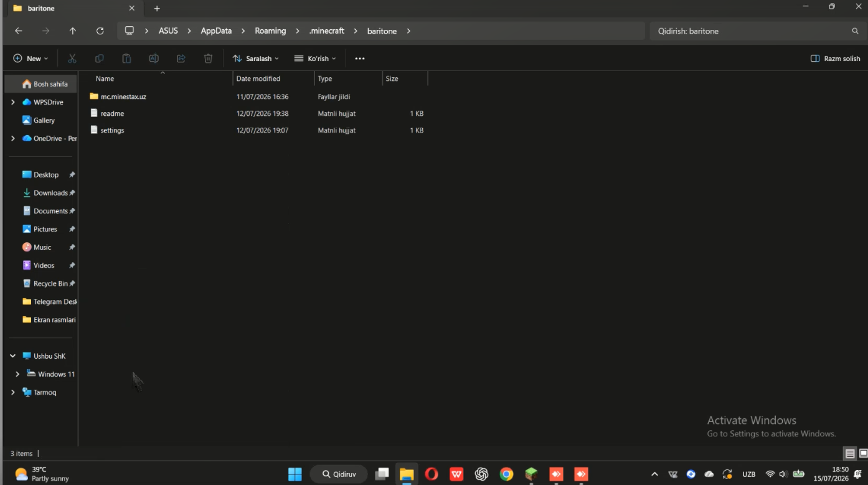Screen dimensions: 868x485
Task: Click the Refresh button in navigation bar
Action: (x=100, y=31)
